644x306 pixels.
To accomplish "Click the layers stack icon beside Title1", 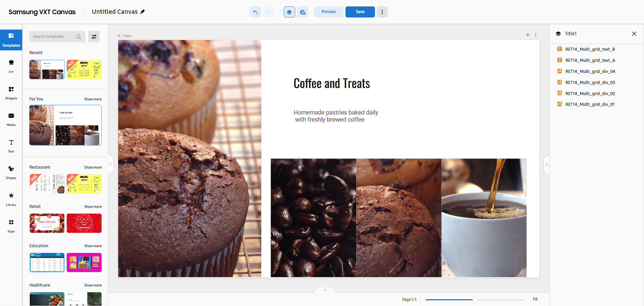I will pyautogui.click(x=558, y=34).
